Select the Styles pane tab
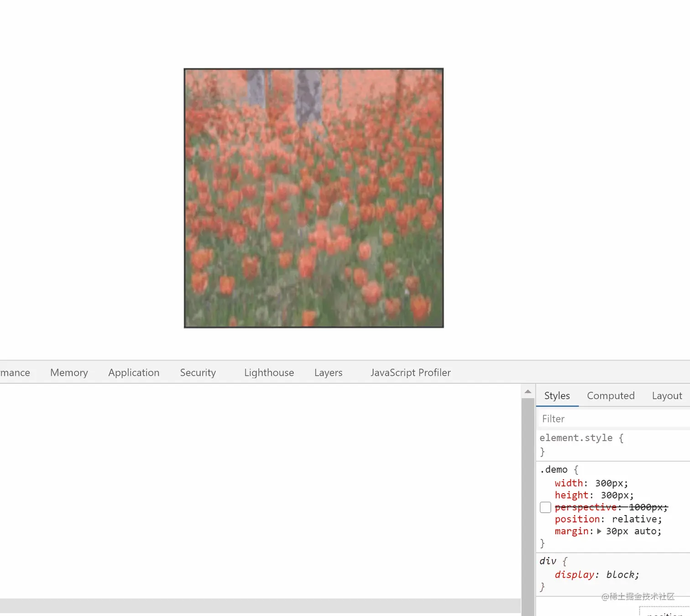This screenshot has height=616, width=690. [557, 396]
